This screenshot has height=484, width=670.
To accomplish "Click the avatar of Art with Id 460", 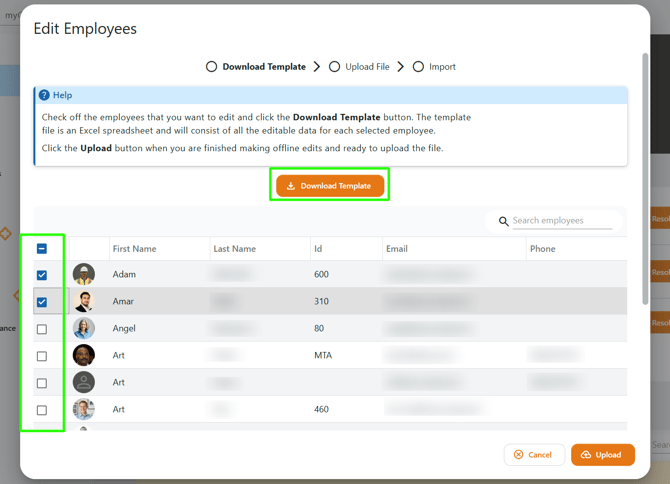I will point(84,409).
